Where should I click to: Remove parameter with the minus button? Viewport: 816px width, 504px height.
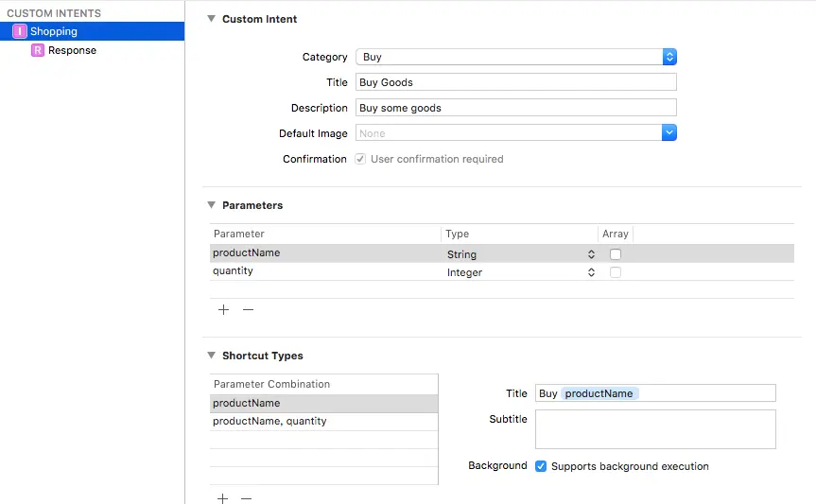[x=248, y=309]
